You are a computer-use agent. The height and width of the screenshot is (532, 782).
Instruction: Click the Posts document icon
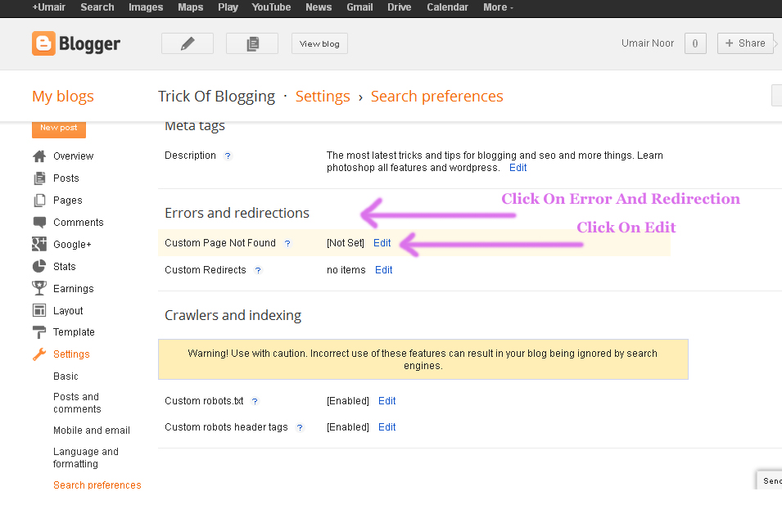pos(39,178)
